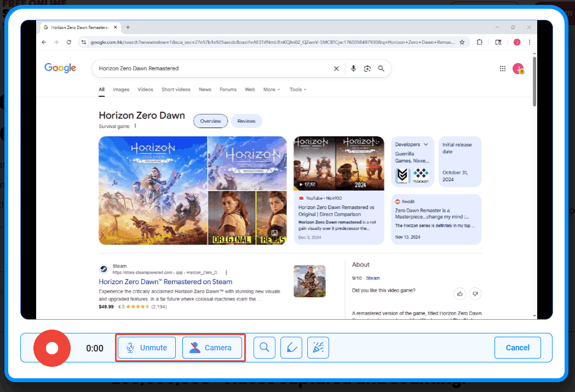Start recording with the red record button
The height and width of the screenshot is (392, 575).
point(52,348)
